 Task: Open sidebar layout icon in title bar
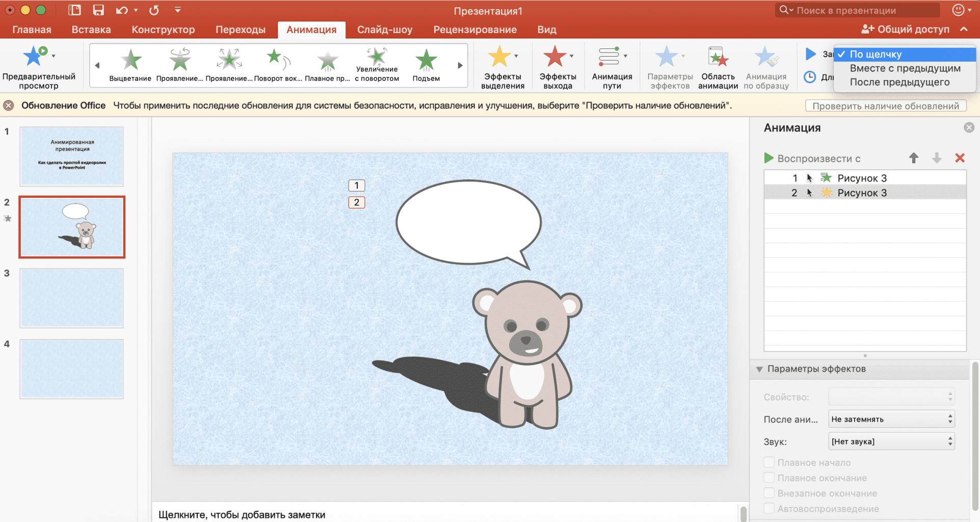pyautogui.click(x=74, y=10)
